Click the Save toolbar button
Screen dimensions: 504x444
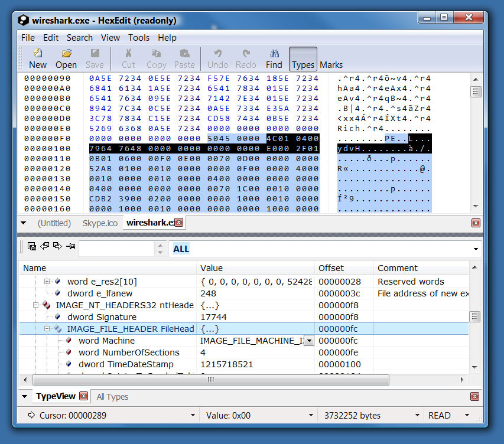coord(95,59)
